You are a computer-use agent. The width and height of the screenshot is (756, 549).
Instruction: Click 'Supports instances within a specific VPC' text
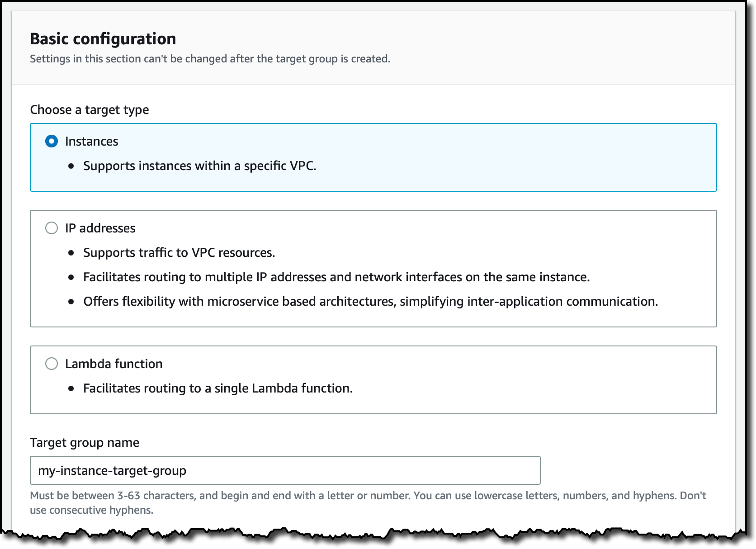click(x=199, y=166)
